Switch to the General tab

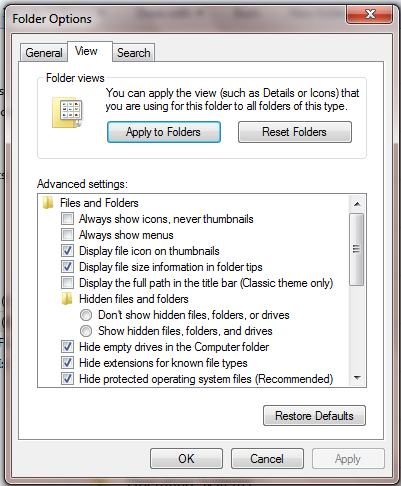pos(44,53)
